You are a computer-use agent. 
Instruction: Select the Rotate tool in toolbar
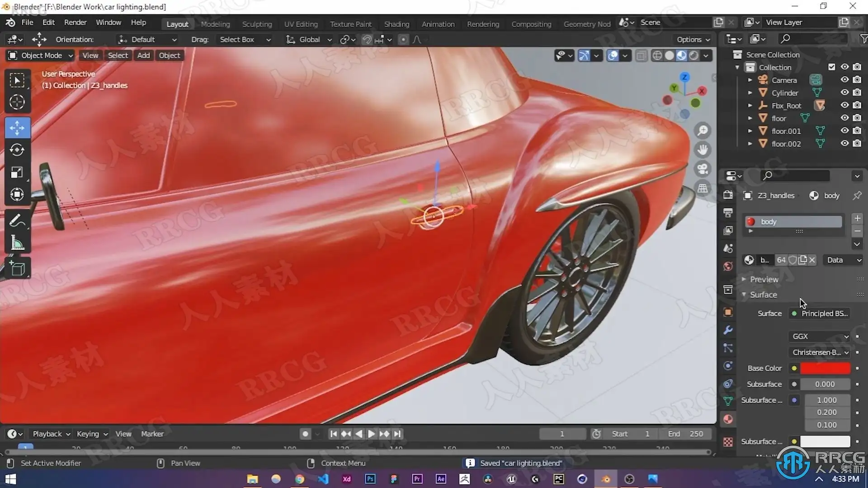17,150
